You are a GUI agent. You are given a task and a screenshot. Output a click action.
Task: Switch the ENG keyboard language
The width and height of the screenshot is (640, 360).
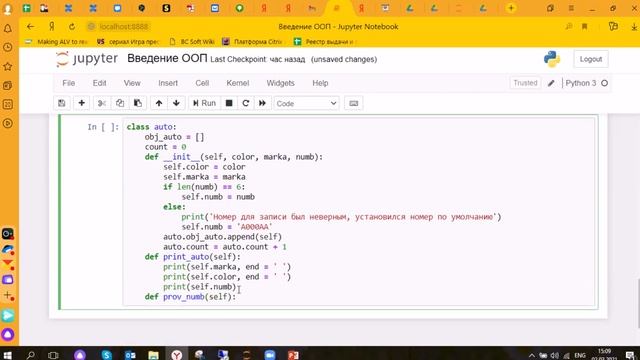[x=580, y=355]
